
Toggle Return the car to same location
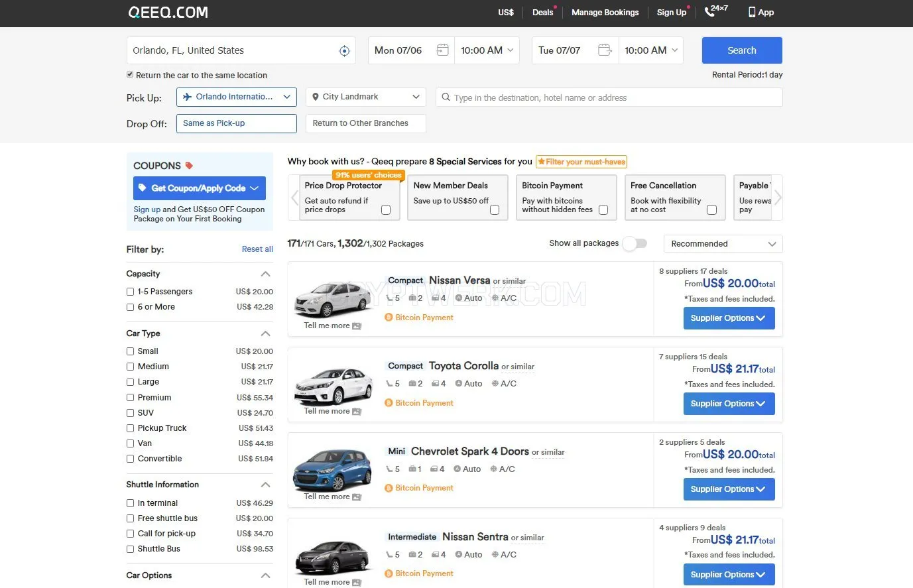(130, 75)
